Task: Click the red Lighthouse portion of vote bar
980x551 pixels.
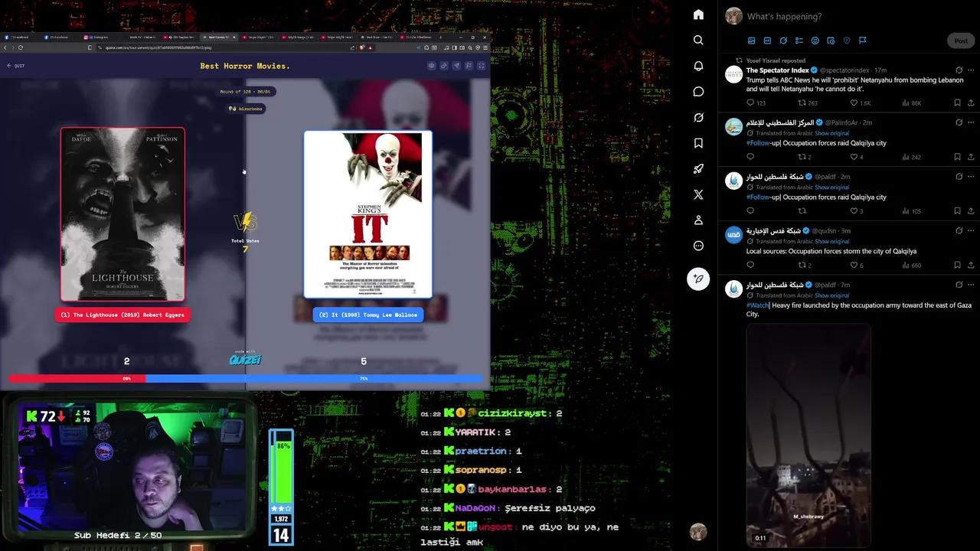Action: 77,378
